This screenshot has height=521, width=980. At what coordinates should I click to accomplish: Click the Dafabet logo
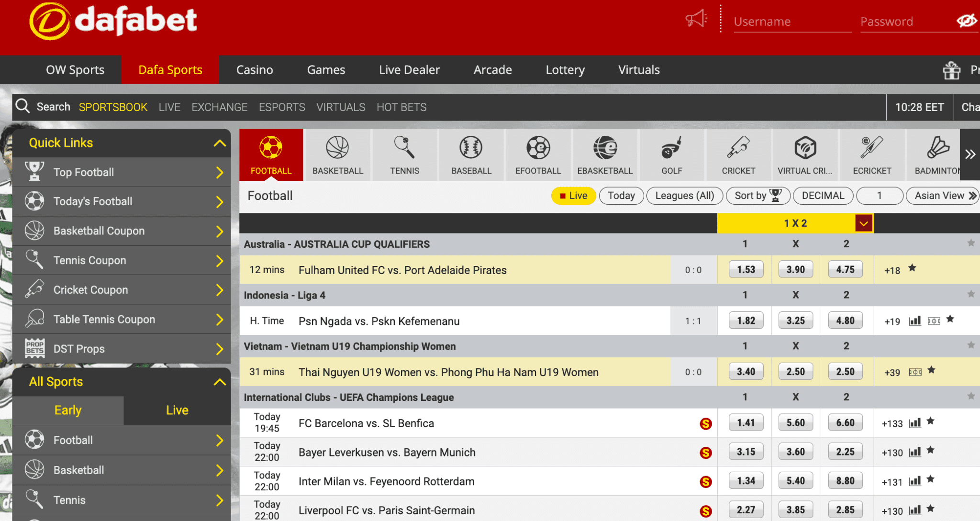pos(113,21)
